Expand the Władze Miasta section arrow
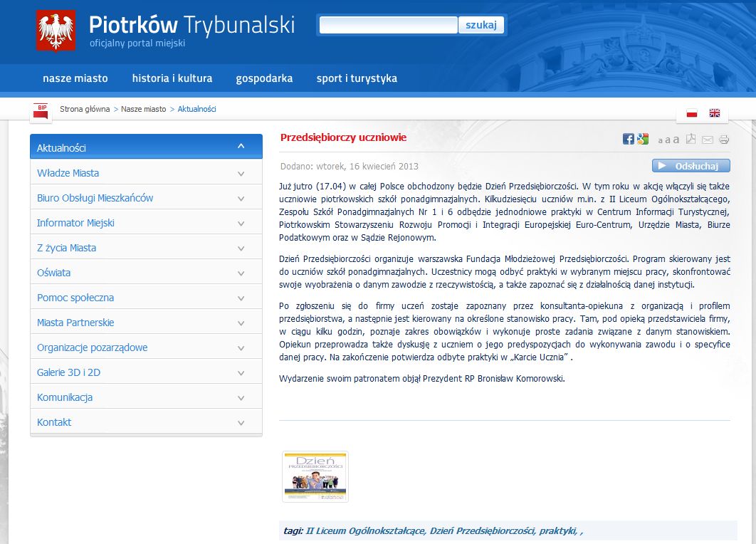Image resolution: width=756 pixels, height=544 pixels. pos(241,174)
